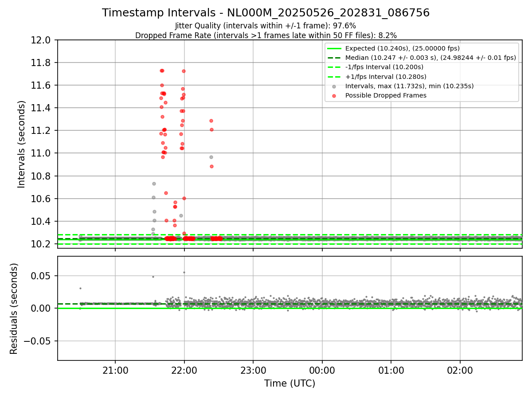Click the legend entry "-1/fps Interval (10.200s)"
The height and width of the screenshot is (399, 532).
(x=384, y=67)
